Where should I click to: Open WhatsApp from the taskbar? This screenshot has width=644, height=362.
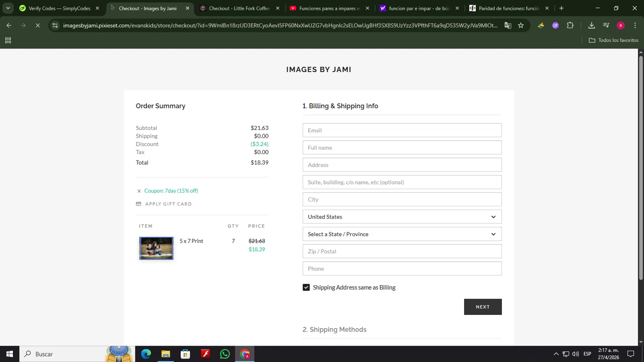[225, 354]
